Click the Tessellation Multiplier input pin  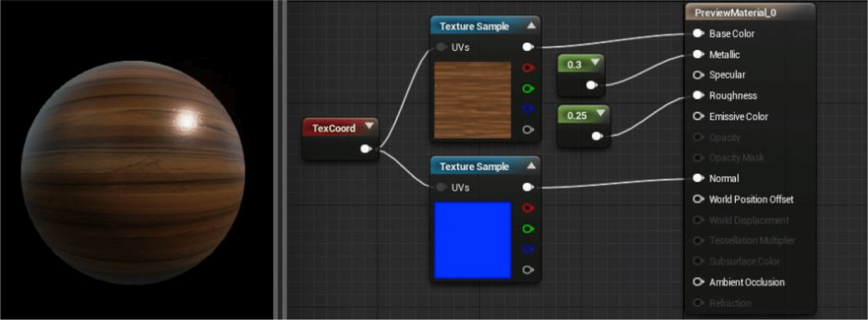click(x=698, y=241)
